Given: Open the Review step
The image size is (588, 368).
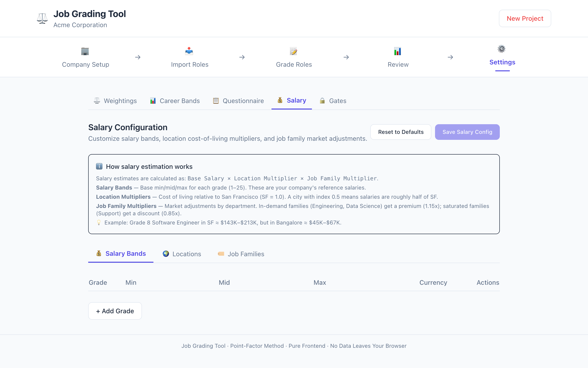Looking at the screenshot, I should coord(398,57).
